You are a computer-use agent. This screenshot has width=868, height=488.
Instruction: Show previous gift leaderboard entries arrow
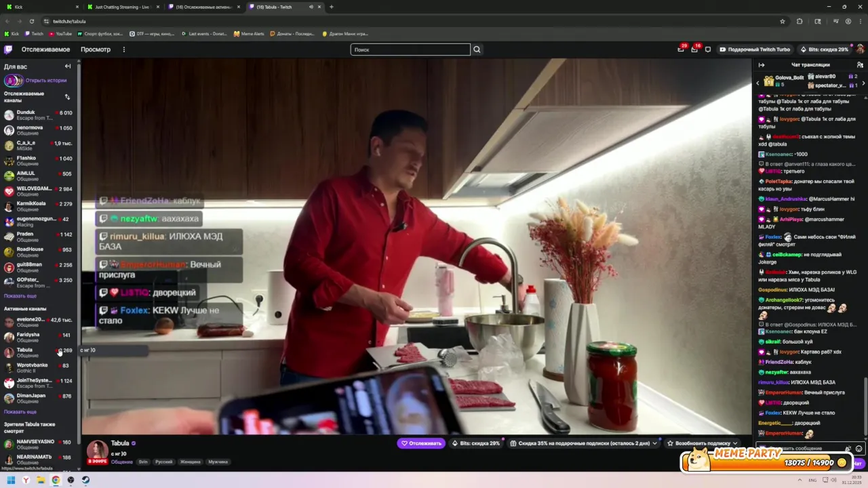758,83
